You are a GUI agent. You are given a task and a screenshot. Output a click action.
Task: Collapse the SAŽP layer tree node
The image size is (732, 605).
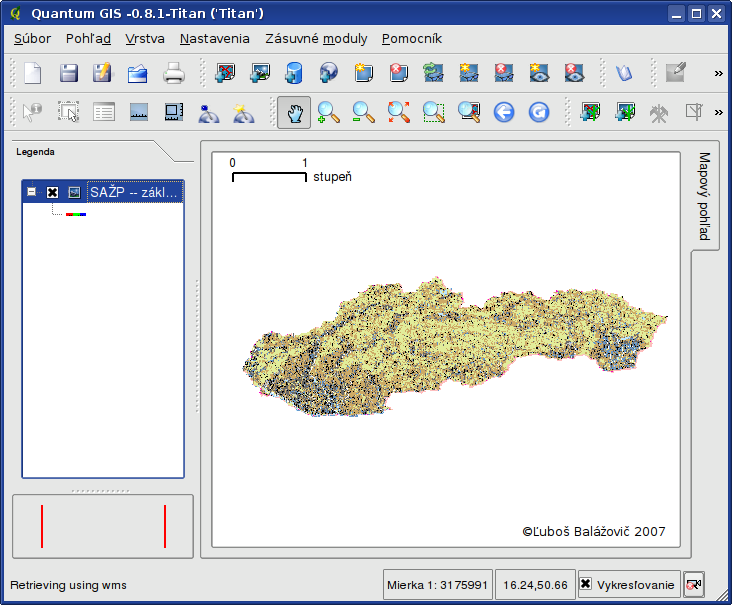33,192
